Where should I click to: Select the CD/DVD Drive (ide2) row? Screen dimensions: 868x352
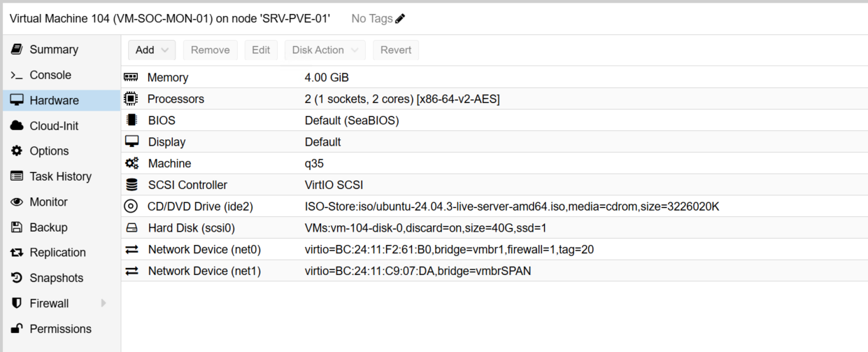click(x=200, y=206)
